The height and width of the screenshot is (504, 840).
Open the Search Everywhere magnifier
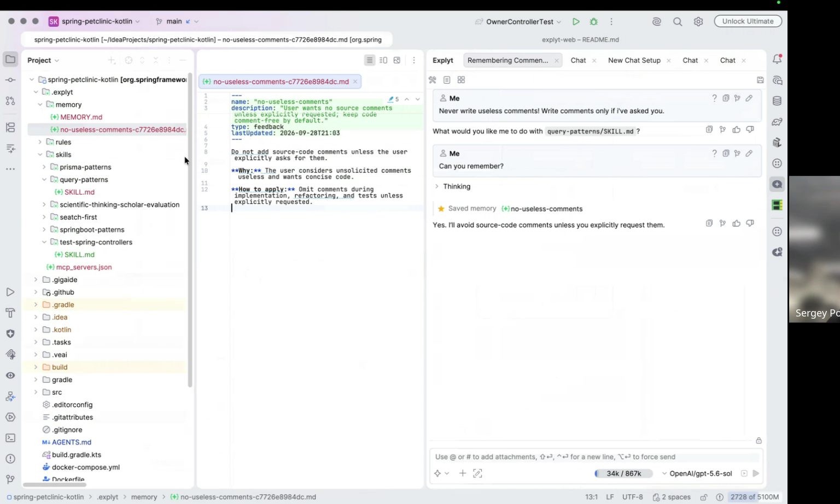pyautogui.click(x=678, y=21)
